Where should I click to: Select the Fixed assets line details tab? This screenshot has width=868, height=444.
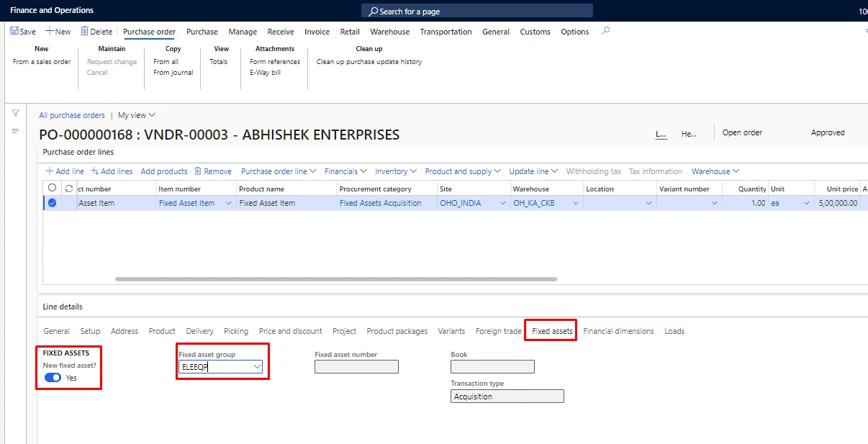click(x=552, y=331)
